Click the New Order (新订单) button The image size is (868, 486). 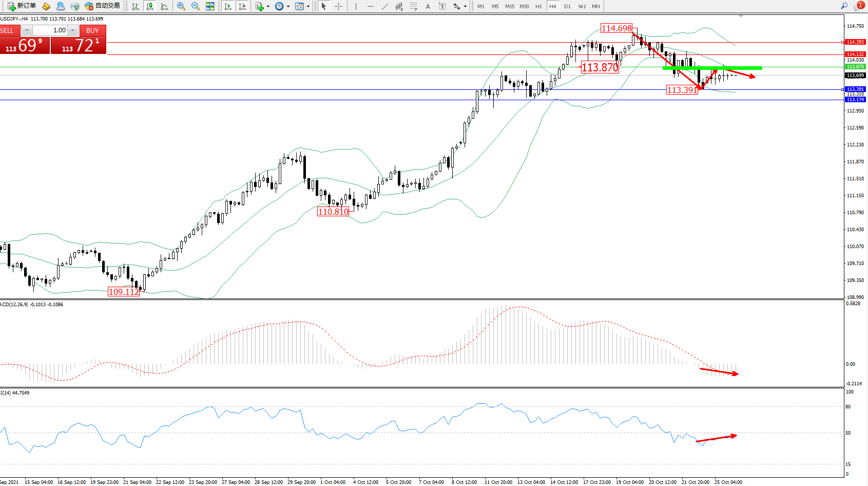(22, 6)
